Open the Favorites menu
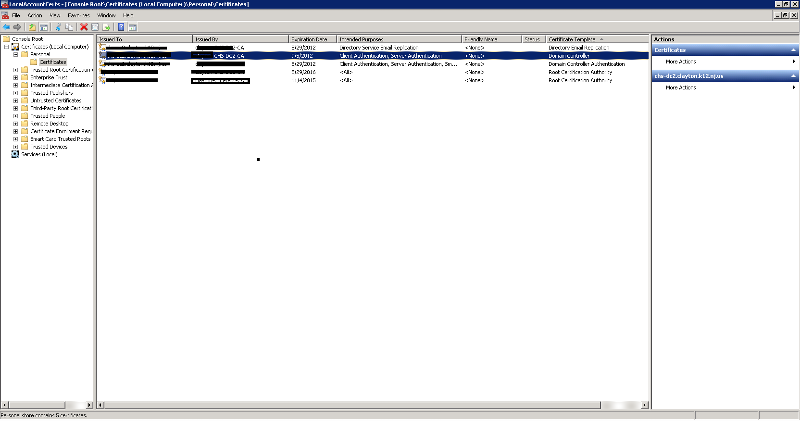The image size is (800, 421). tap(79, 15)
